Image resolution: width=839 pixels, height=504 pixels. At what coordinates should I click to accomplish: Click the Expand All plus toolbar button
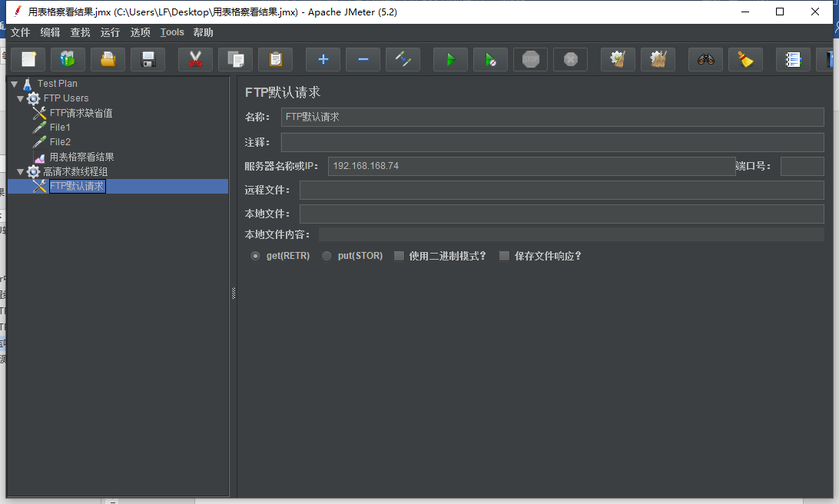[x=323, y=59]
